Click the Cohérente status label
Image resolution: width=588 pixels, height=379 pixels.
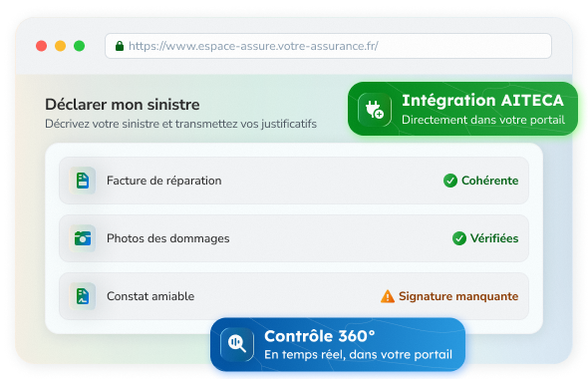(489, 181)
